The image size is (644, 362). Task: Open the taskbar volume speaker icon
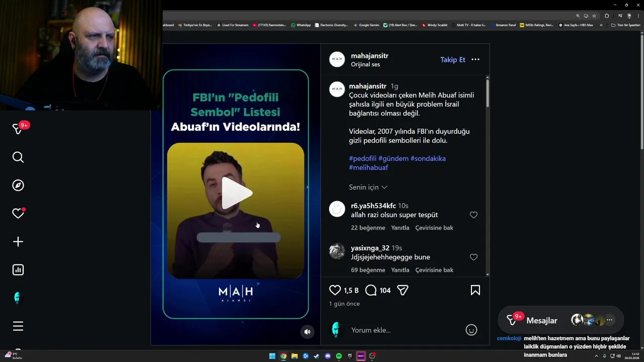pyautogui.click(x=618, y=356)
